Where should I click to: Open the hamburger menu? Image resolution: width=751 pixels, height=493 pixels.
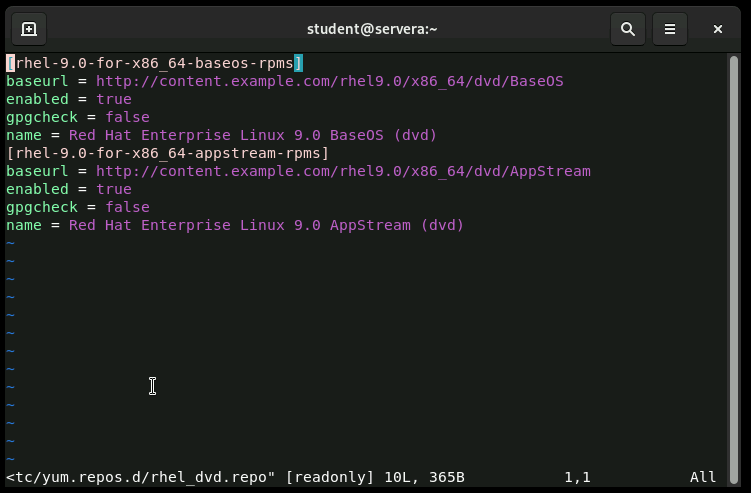point(670,29)
